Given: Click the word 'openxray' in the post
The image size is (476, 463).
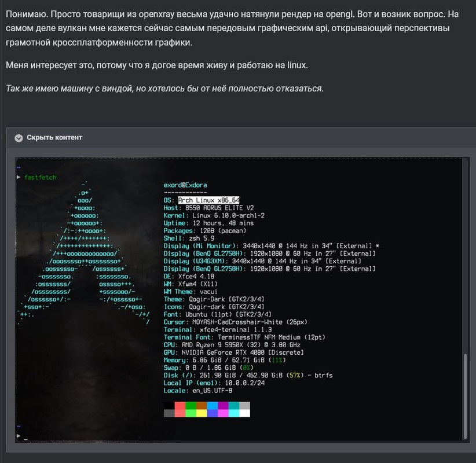Looking at the screenshot, I should (156, 14).
